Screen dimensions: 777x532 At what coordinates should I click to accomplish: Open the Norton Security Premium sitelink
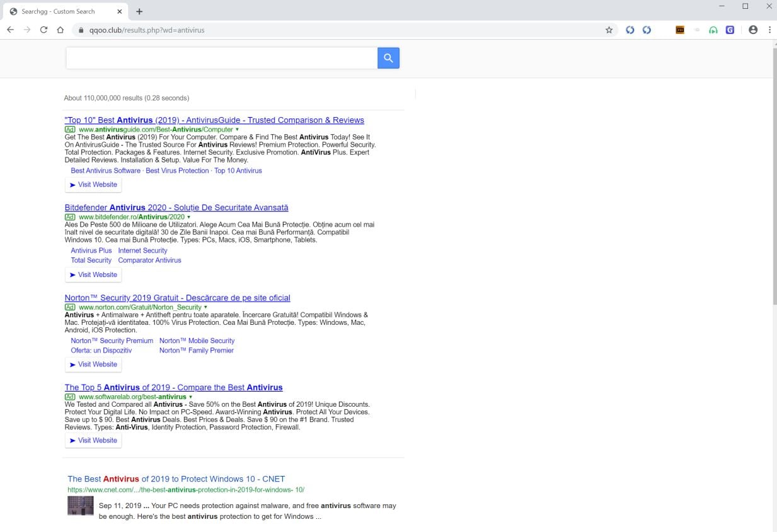coord(112,341)
